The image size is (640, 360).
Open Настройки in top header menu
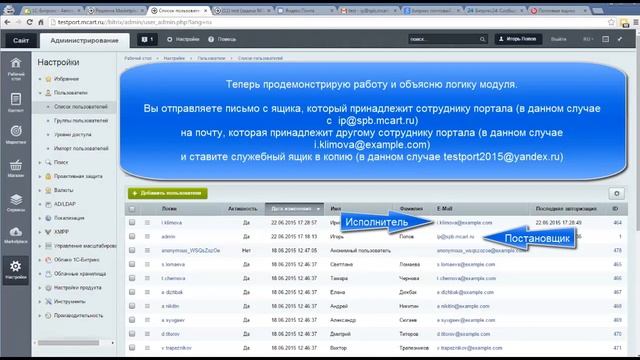point(183,39)
